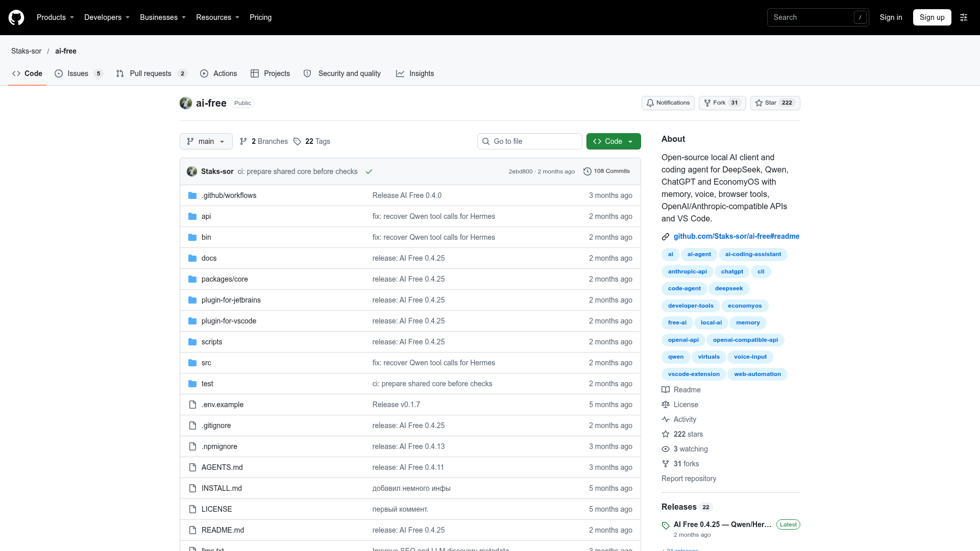This screenshot has width=980, height=551.
Task: Click the GitHub logo icon
Action: pos(16,17)
